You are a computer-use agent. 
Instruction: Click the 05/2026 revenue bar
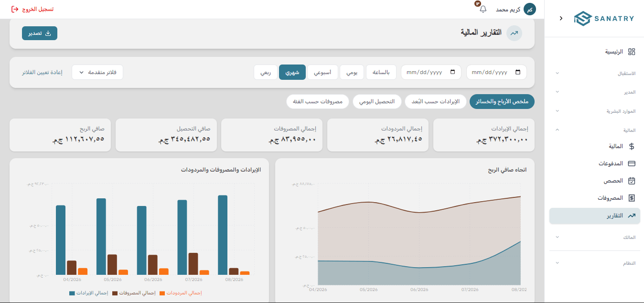click(x=101, y=237)
